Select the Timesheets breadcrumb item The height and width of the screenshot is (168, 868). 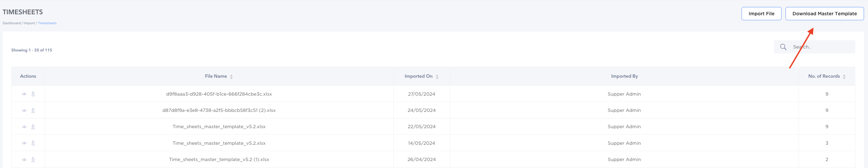(47, 23)
